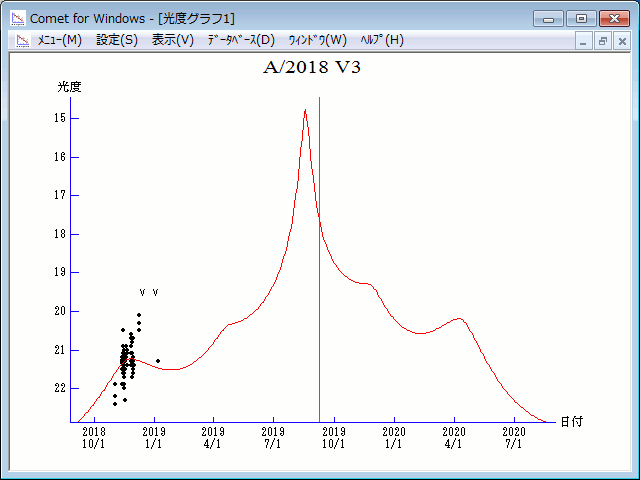
Task: Open the メニュー(M) menu
Action: (59, 40)
